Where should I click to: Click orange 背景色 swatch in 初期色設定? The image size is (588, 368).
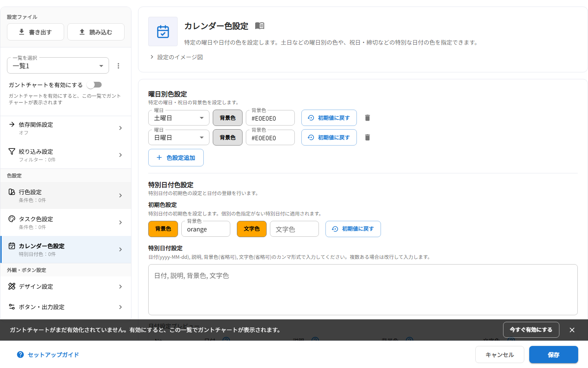coord(163,229)
